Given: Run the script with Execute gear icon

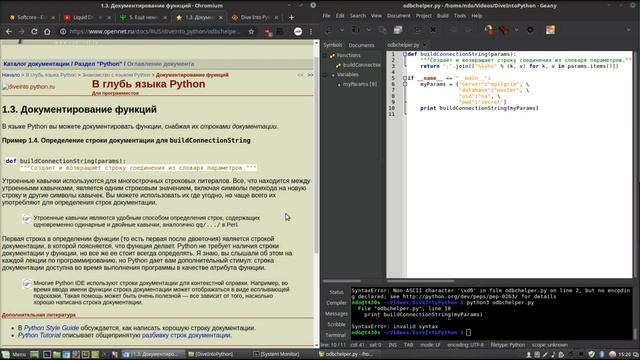Looking at the screenshot, I should [530, 30].
